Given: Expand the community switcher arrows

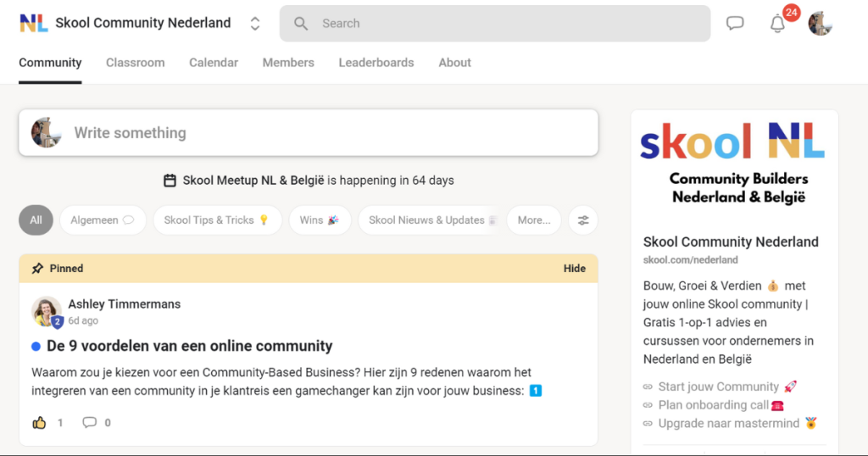Looking at the screenshot, I should pos(255,23).
